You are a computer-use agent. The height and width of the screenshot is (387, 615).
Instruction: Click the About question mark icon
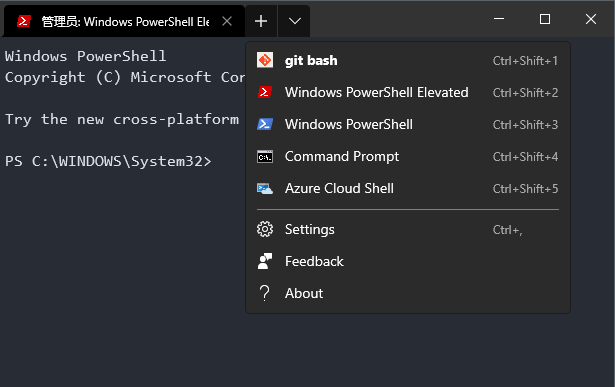point(265,293)
